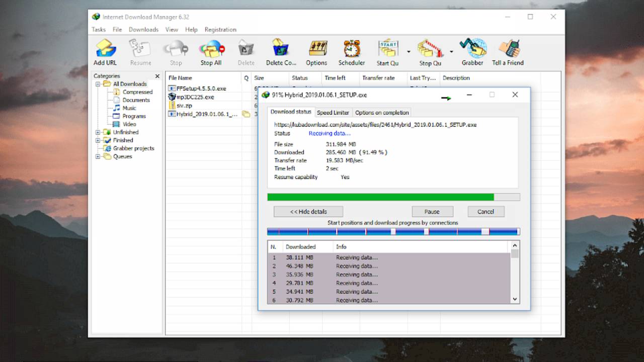Open Options from the toolbar

coord(316,49)
